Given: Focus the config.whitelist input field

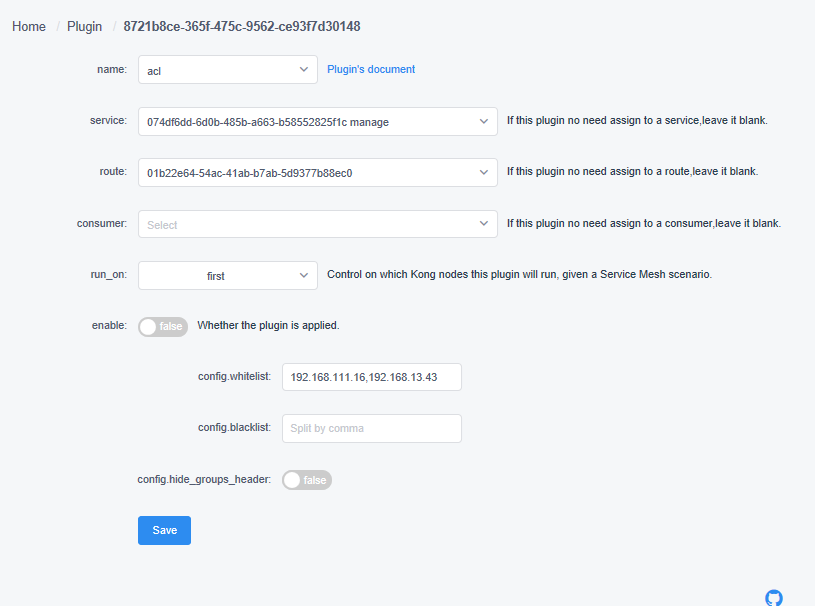Looking at the screenshot, I should pyautogui.click(x=372, y=377).
